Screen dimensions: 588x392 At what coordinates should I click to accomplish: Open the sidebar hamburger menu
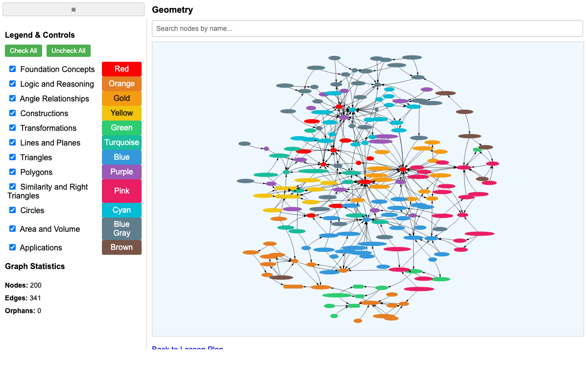click(73, 9)
